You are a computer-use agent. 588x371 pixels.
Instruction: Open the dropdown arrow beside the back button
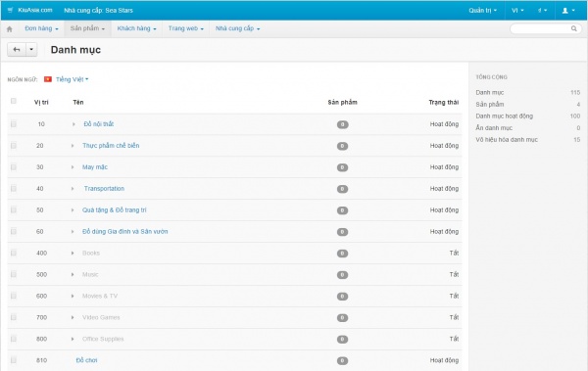pyautogui.click(x=31, y=50)
